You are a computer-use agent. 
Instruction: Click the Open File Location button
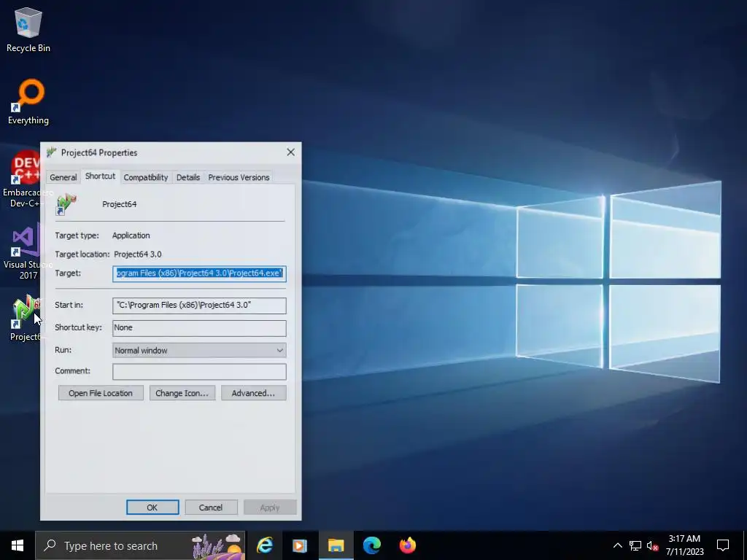(x=101, y=393)
